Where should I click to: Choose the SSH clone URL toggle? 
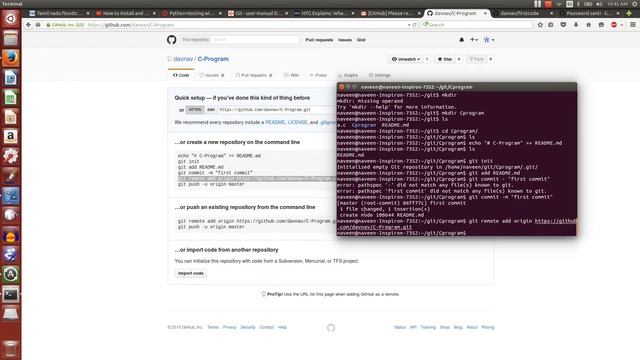(x=211, y=110)
